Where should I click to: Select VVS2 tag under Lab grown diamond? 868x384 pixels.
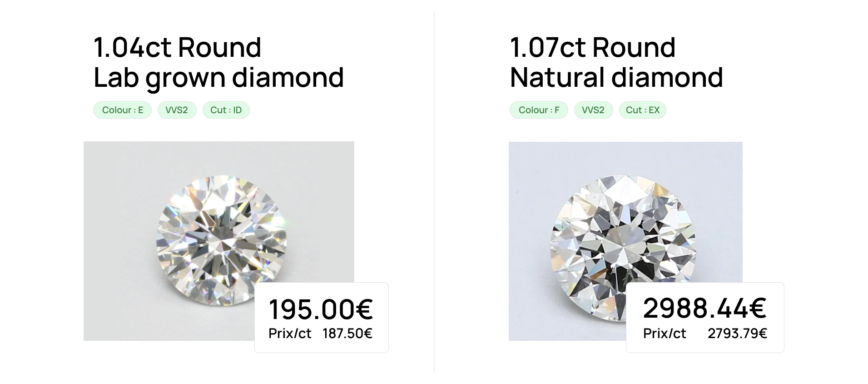tap(177, 110)
